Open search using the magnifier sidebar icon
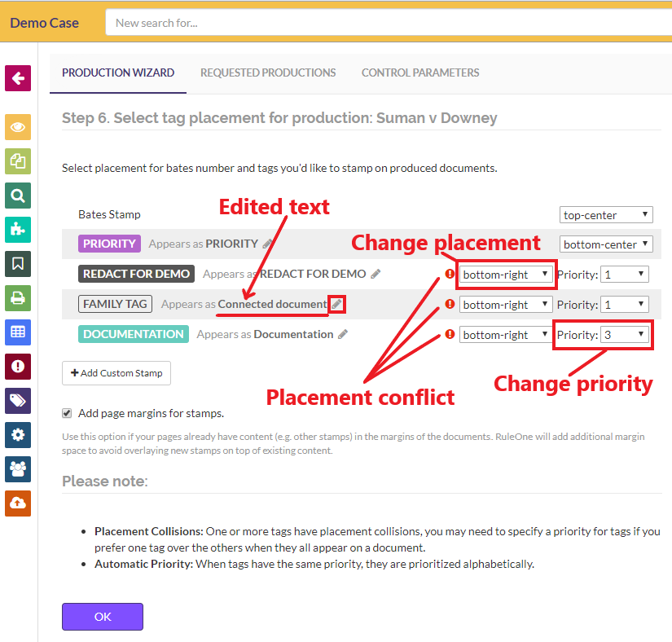672x642 pixels. [x=18, y=196]
